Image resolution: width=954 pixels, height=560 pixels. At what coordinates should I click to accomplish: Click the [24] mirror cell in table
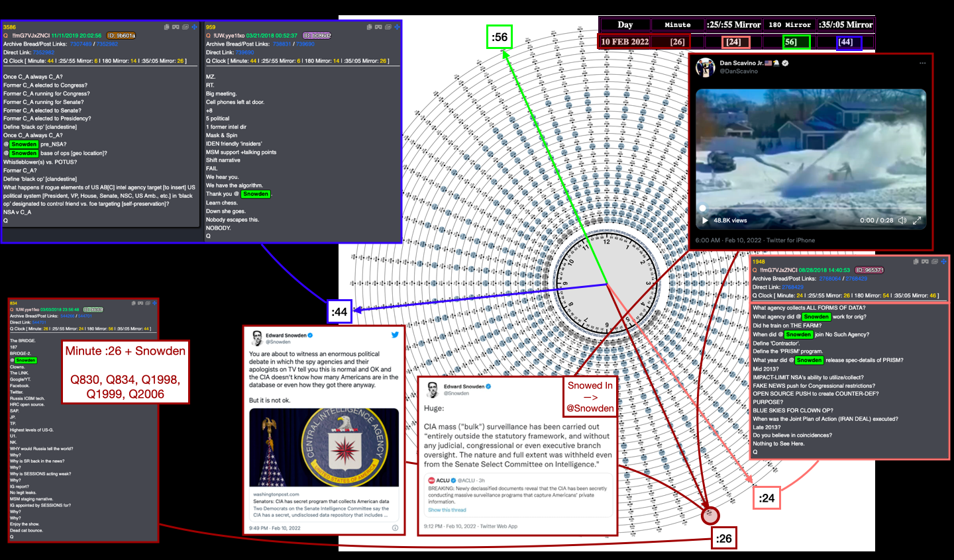[733, 42]
